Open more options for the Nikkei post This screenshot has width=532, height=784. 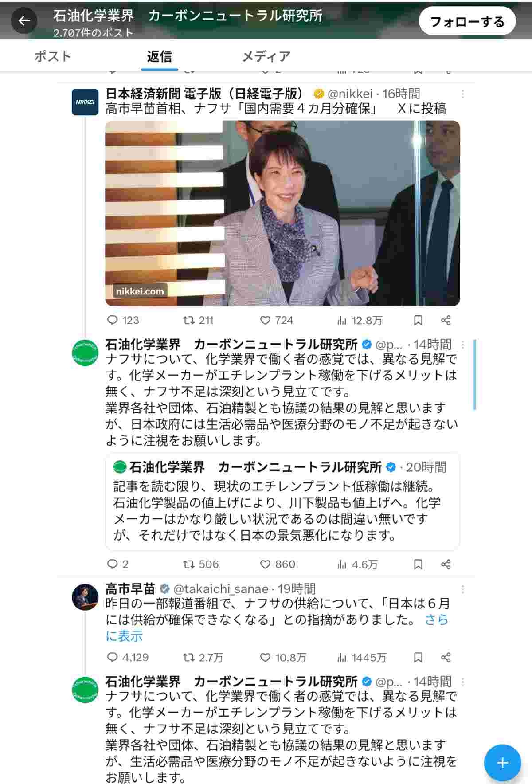[462, 94]
